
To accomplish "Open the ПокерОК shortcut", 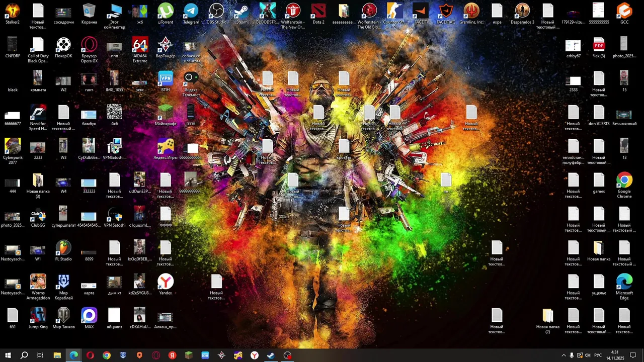I will [63, 48].
